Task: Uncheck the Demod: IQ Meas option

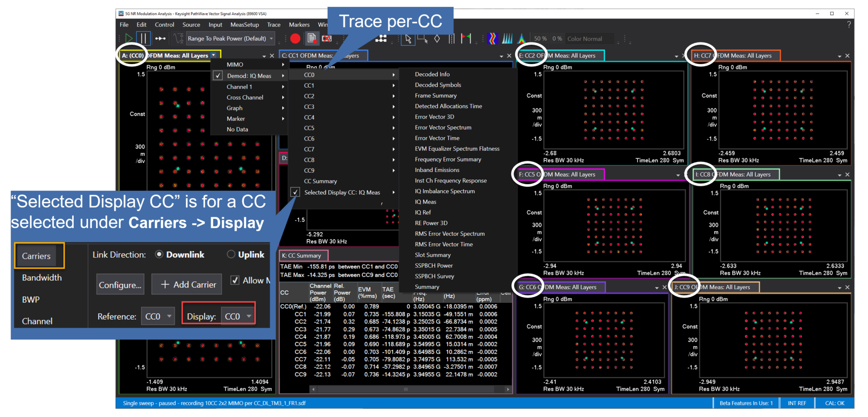Action: point(218,76)
